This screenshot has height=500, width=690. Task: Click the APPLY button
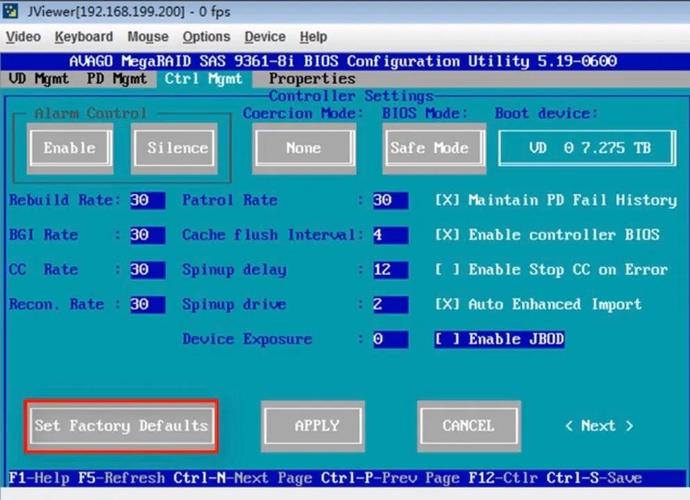(x=313, y=426)
